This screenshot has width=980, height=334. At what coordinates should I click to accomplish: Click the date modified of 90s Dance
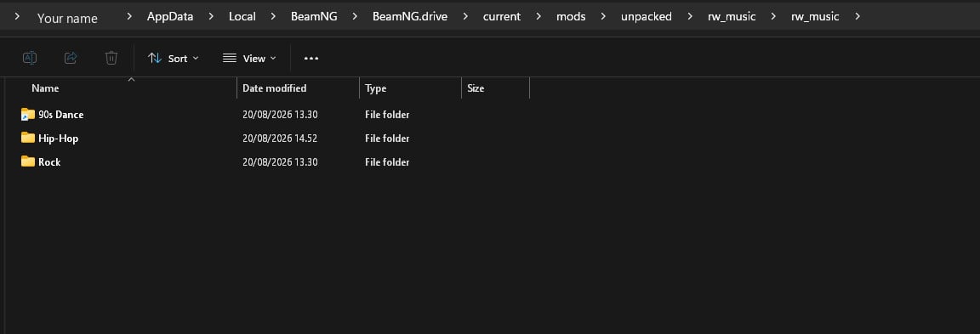(x=280, y=115)
